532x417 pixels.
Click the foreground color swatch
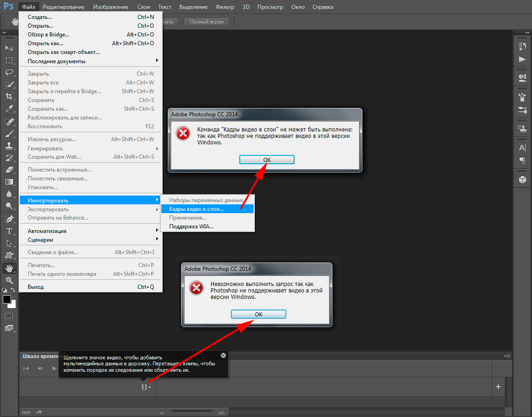coord(7,299)
